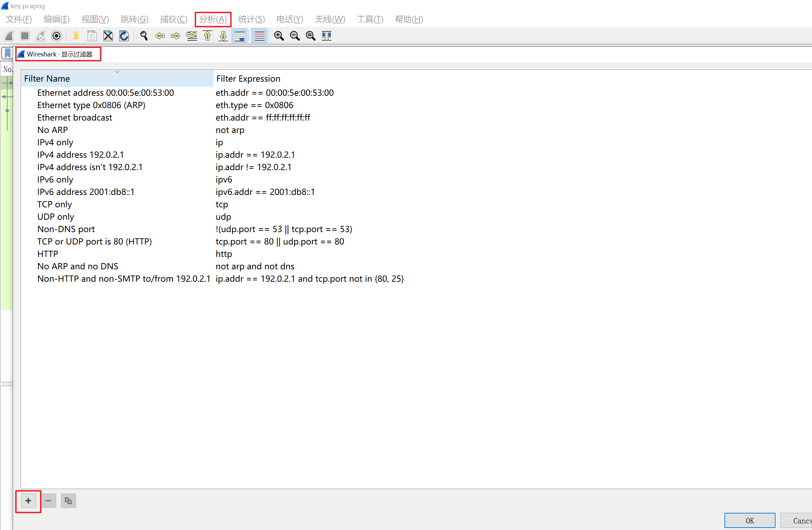Click the resize columns icon

[327, 36]
